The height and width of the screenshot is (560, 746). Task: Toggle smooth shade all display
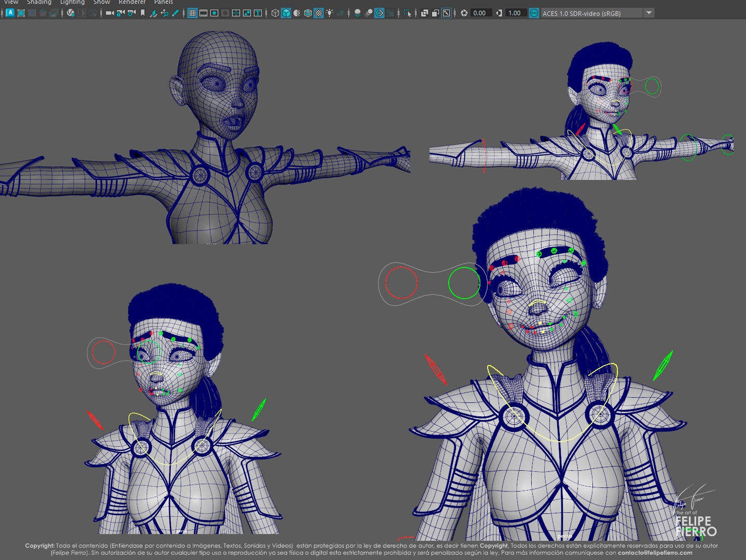click(x=286, y=13)
